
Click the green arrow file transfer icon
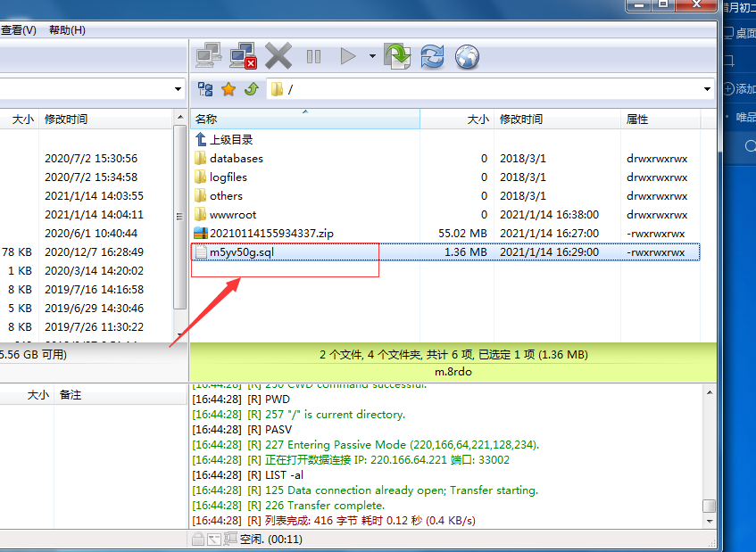click(x=397, y=56)
